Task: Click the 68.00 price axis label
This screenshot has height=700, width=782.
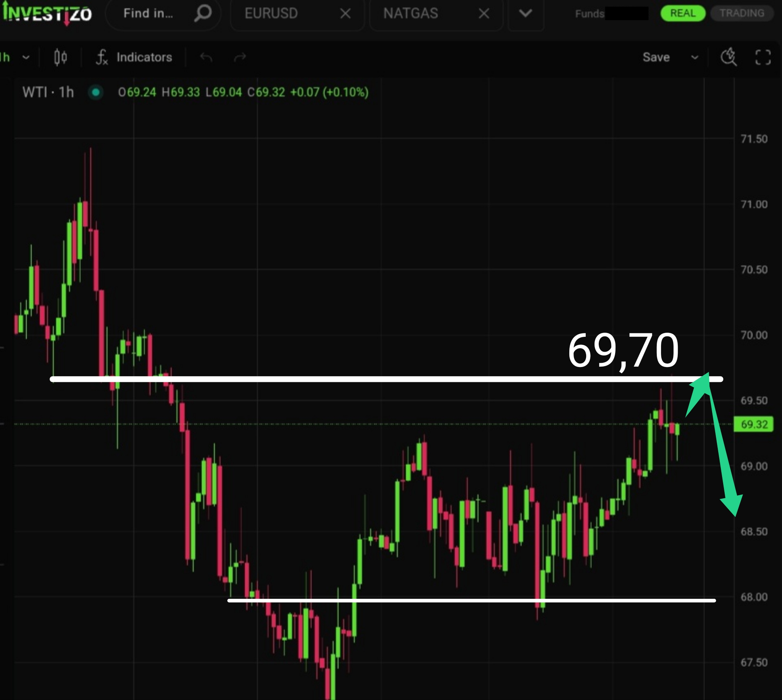Action: tap(754, 597)
